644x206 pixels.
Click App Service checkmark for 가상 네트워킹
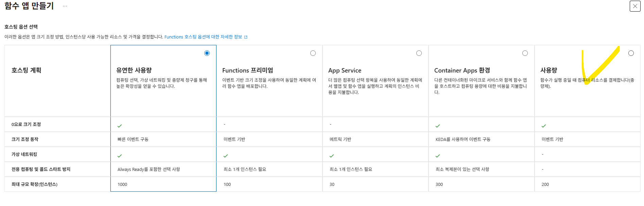[332, 156]
